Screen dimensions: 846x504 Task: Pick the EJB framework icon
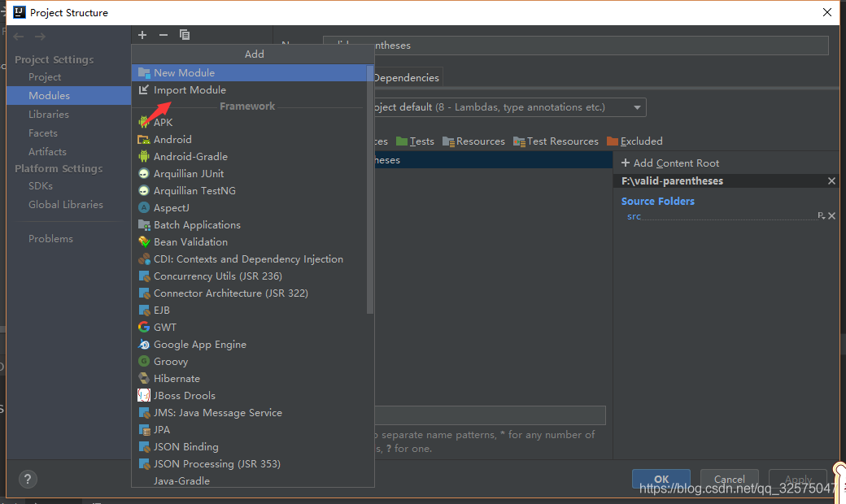tap(144, 311)
